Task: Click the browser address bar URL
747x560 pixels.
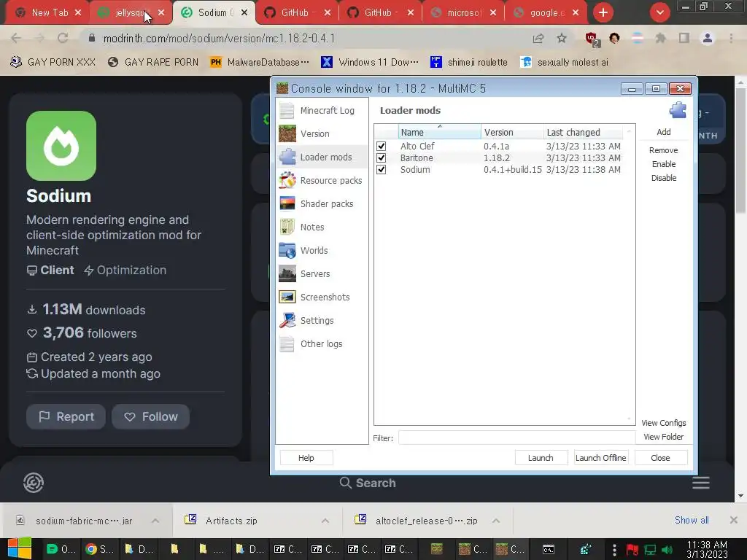Action: click(219, 38)
